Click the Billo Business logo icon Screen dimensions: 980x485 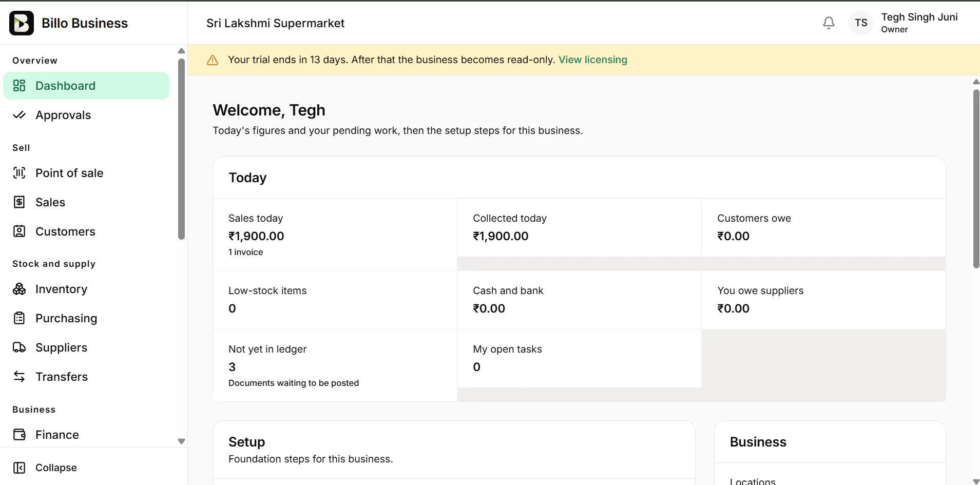22,23
